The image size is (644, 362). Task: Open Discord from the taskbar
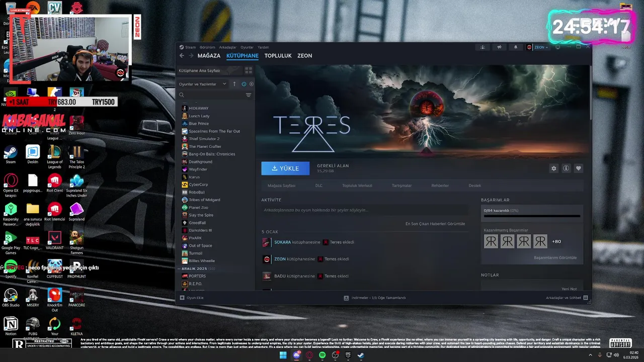pyautogui.click(x=296, y=355)
